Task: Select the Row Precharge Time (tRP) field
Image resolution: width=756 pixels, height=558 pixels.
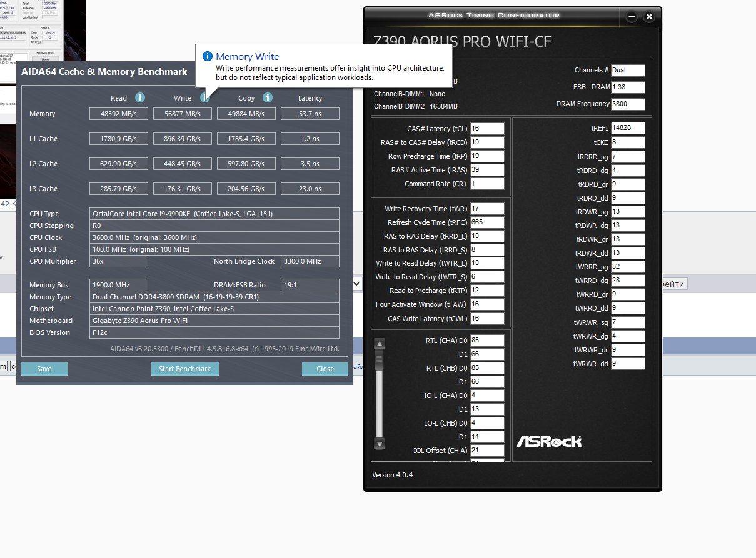Action: 487,156
